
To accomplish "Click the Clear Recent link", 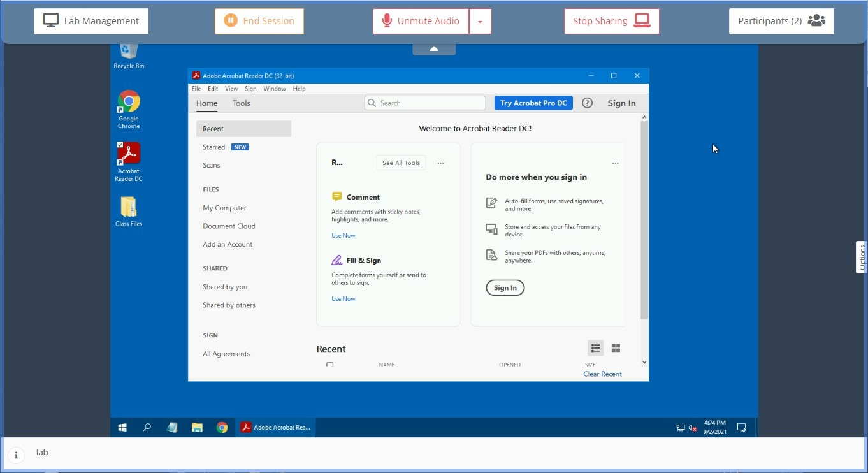I will (602, 374).
